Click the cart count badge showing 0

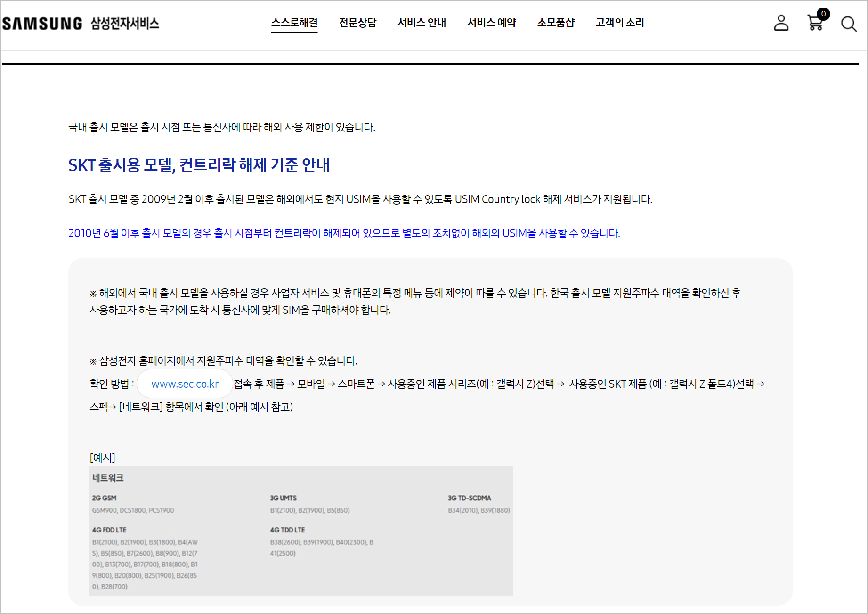823,14
